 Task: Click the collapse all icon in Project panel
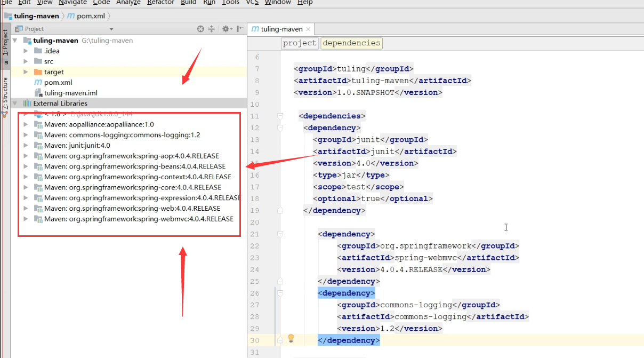pos(212,29)
